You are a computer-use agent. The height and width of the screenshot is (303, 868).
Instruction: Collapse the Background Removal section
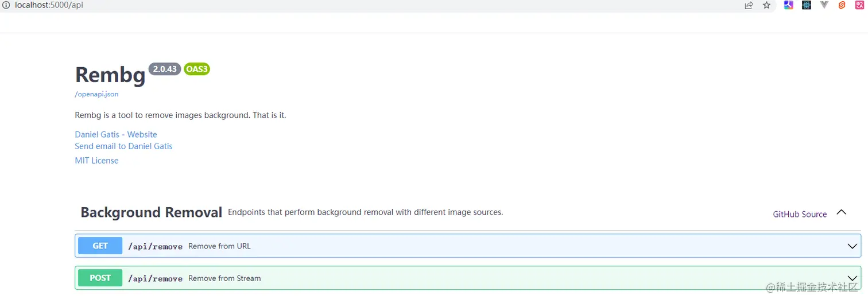click(x=842, y=212)
